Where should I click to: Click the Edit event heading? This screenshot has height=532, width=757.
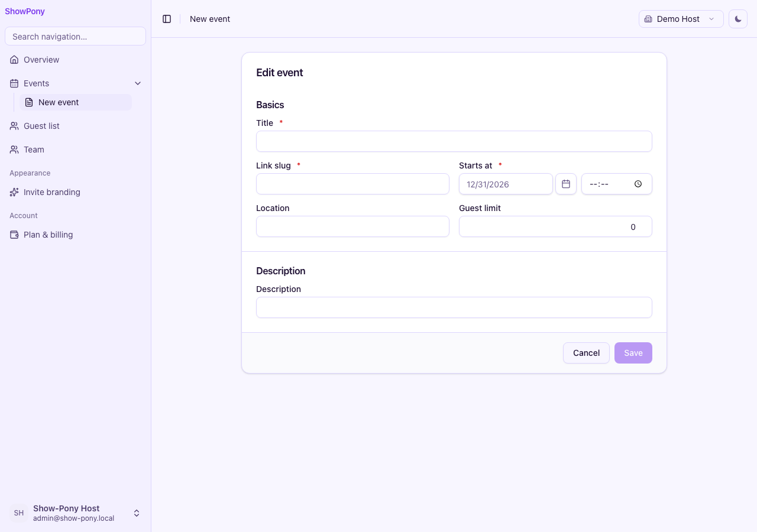(280, 73)
